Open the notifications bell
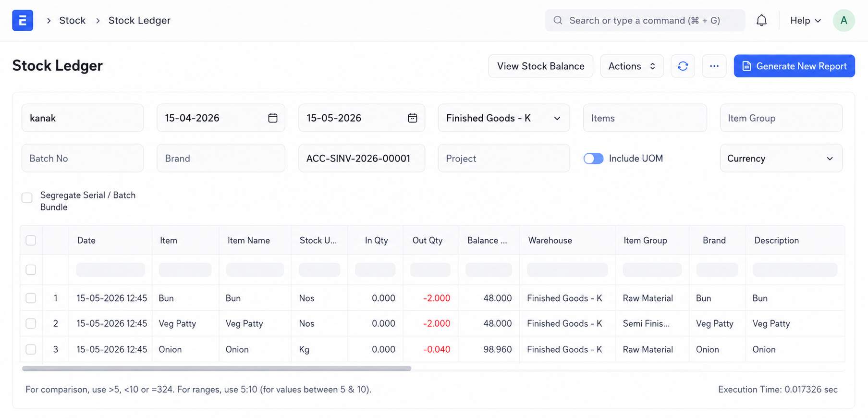This screenshot has height=418, width=868. click(761, 20)
